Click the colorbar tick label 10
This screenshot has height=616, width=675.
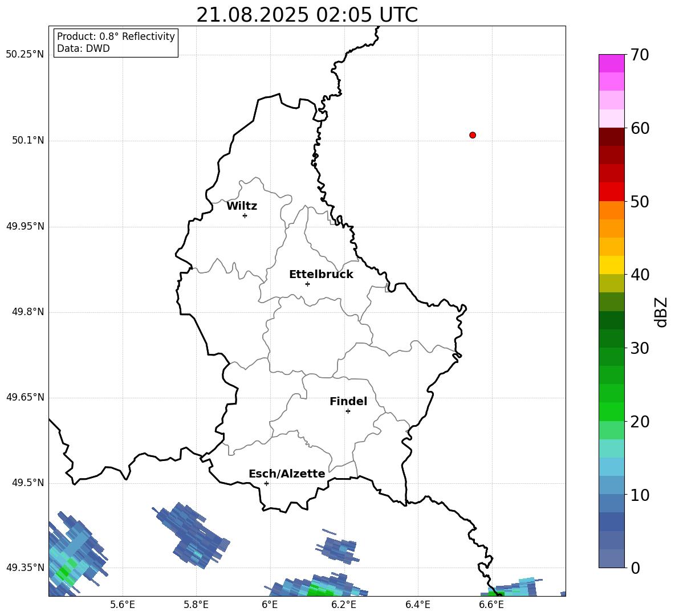[x=640, y=495]
